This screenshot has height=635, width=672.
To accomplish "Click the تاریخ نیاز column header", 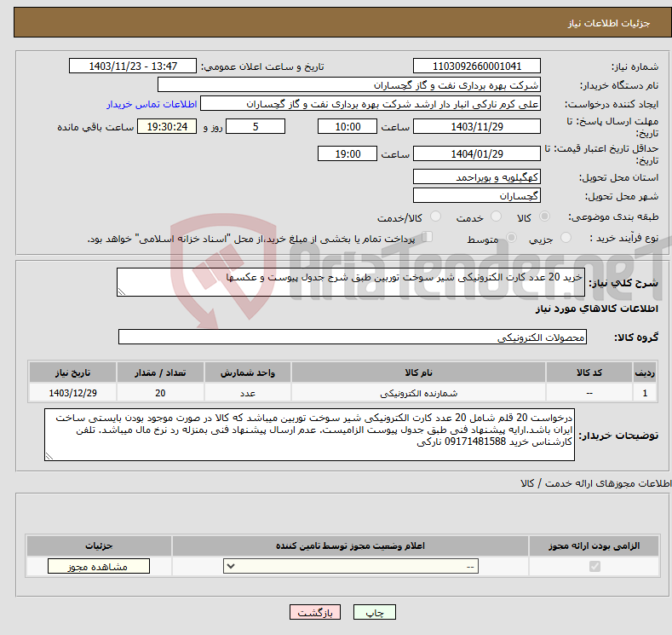I will tap(72, 372).
